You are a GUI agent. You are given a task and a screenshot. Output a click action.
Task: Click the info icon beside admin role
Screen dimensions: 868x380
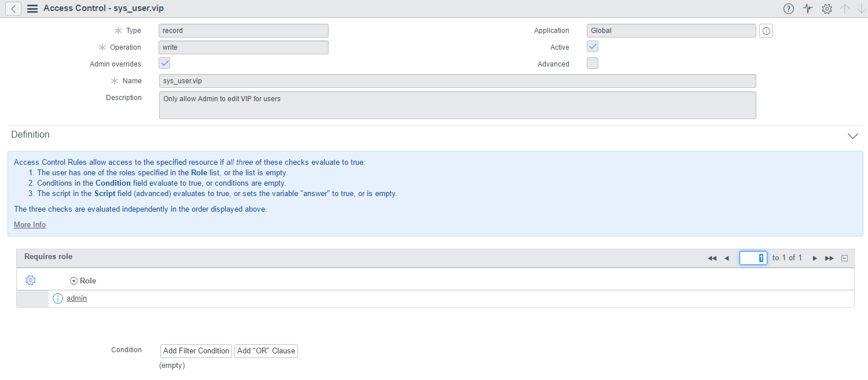pyautogui.click(x=58, y=298)
